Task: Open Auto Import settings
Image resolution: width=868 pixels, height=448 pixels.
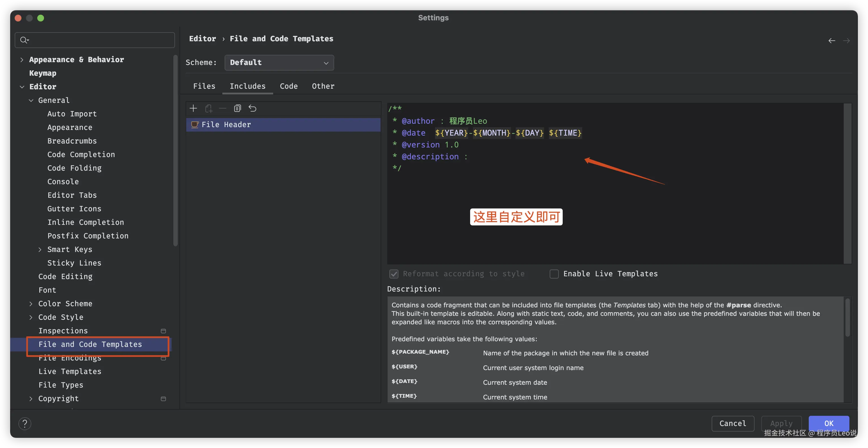Action: click(x=72, y=114)
